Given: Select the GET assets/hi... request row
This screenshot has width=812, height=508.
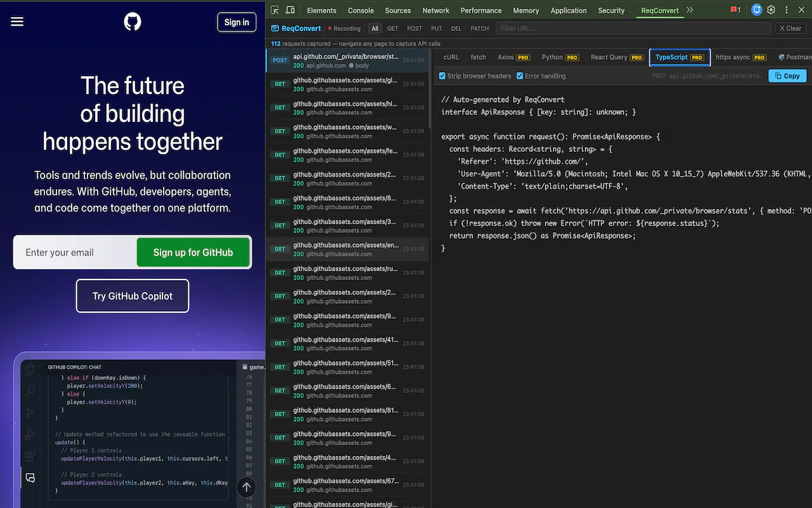Looking at the screenshot, I should coord(348,108).
